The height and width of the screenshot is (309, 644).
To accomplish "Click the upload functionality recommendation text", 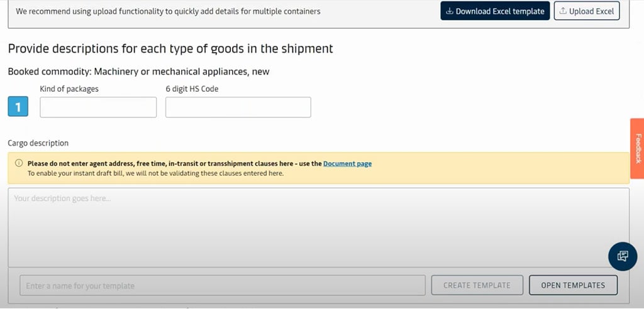I will click(168, 11).
